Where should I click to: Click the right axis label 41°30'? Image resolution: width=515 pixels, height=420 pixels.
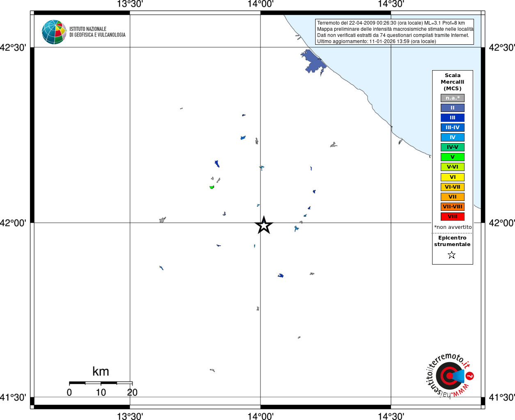coord(501,397)
